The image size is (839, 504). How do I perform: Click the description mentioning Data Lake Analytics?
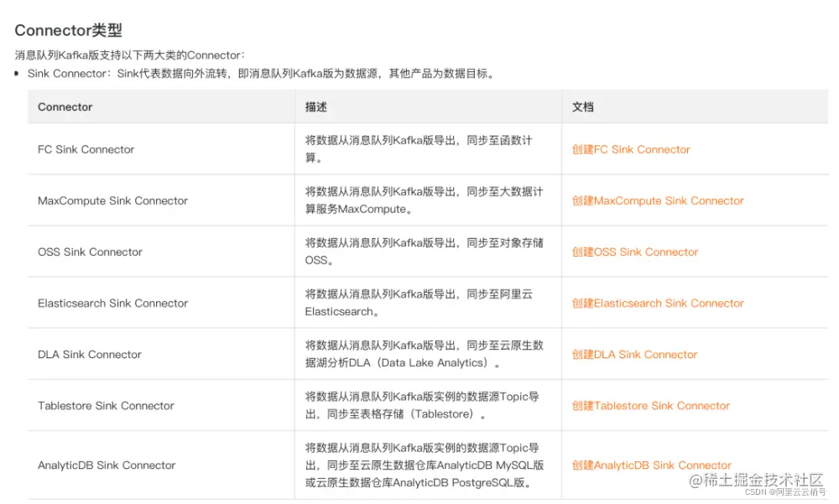(424, 354)
